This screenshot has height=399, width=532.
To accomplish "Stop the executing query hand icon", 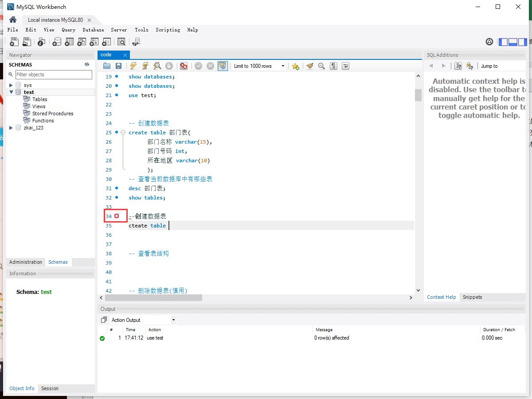I will (169, 66).
